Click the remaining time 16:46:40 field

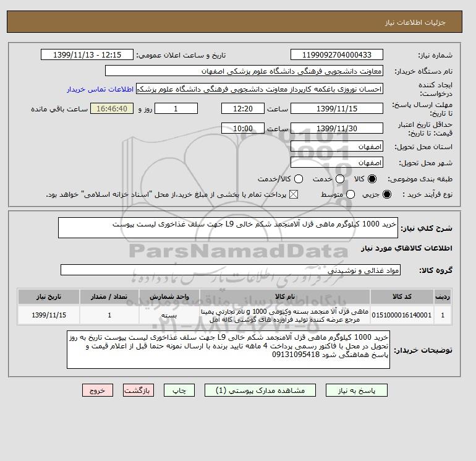(x=112, y=108)
